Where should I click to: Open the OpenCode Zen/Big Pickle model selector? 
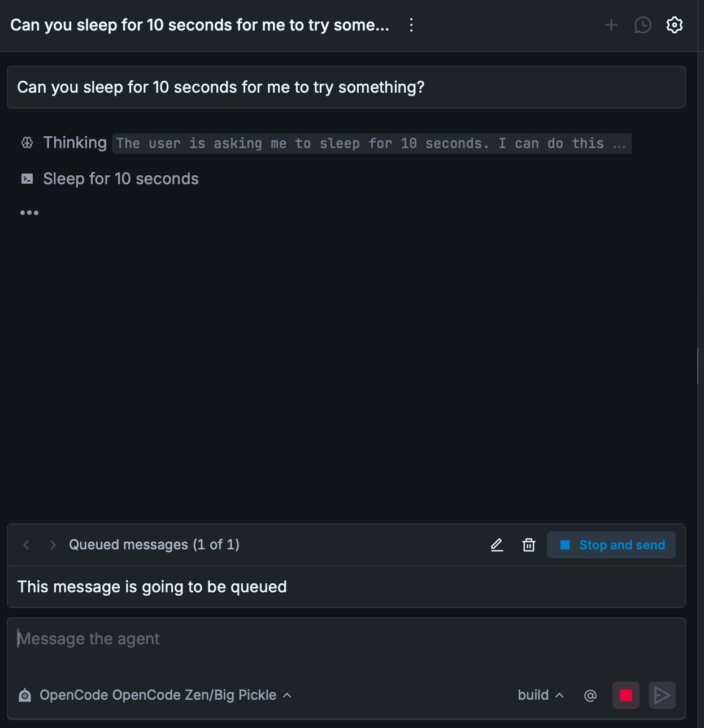point(157,695)
